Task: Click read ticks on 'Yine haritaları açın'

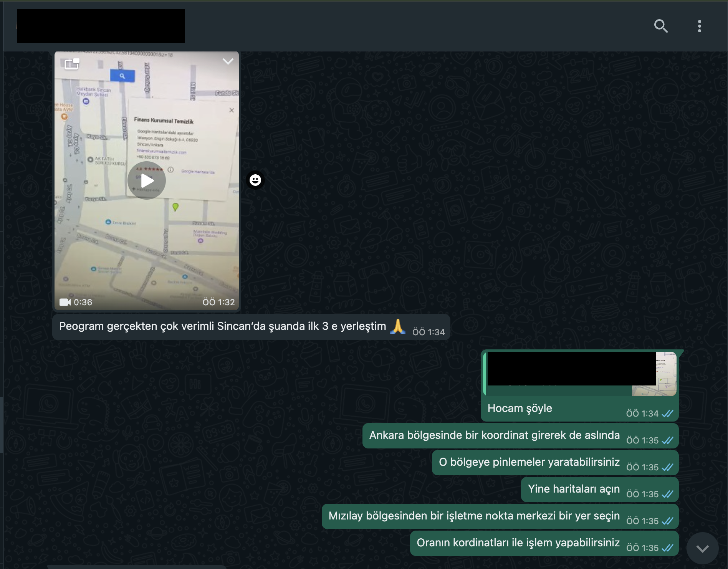Action: [667, 494]
